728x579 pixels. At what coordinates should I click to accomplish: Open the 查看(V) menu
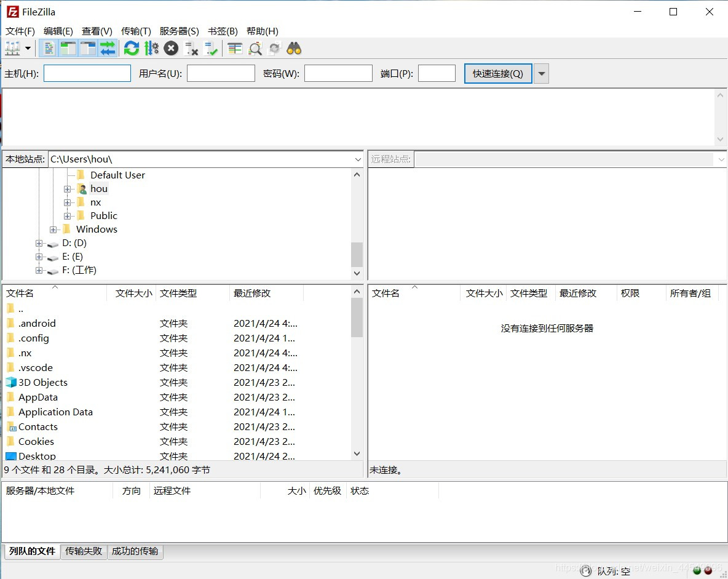(x=97, y=31)
